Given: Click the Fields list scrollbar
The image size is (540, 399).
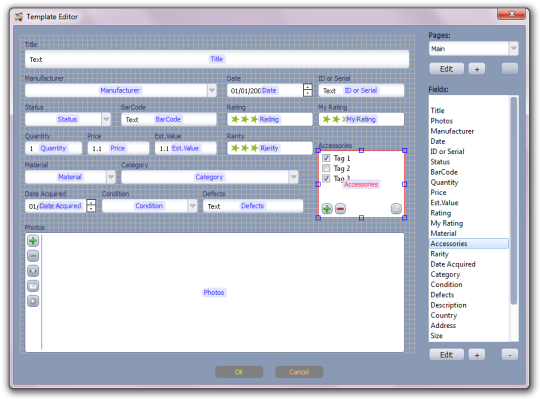Looking at the screenshot, I should tap(513, 201).
